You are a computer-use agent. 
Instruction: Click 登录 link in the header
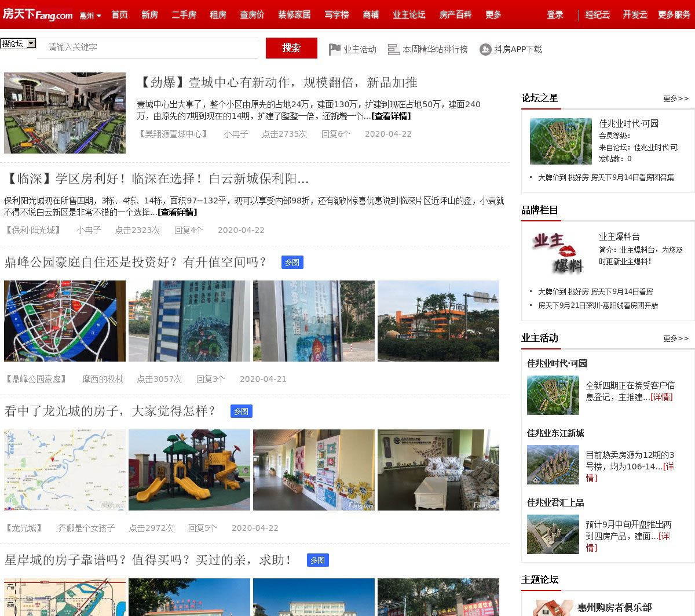pos(555,14)
